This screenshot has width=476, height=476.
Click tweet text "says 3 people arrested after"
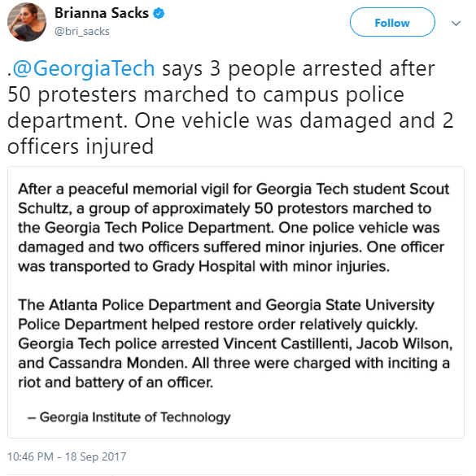pos(299,68)
